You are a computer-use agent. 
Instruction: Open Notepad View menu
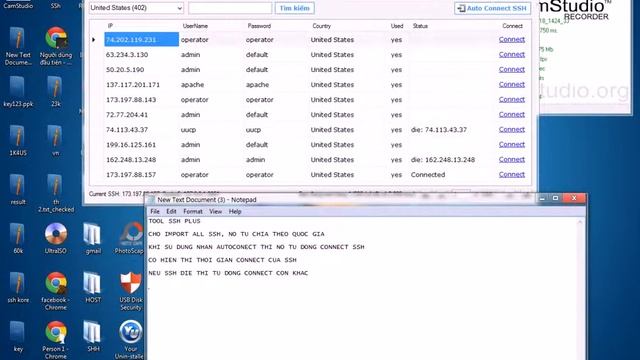tap(216, 211)
